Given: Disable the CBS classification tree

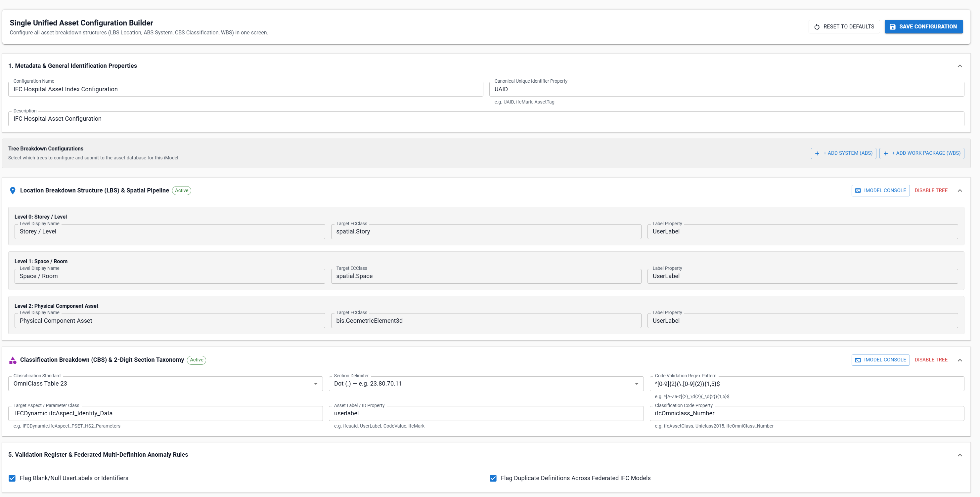Looking at the screenshot, I should click(x=931, y=360).
